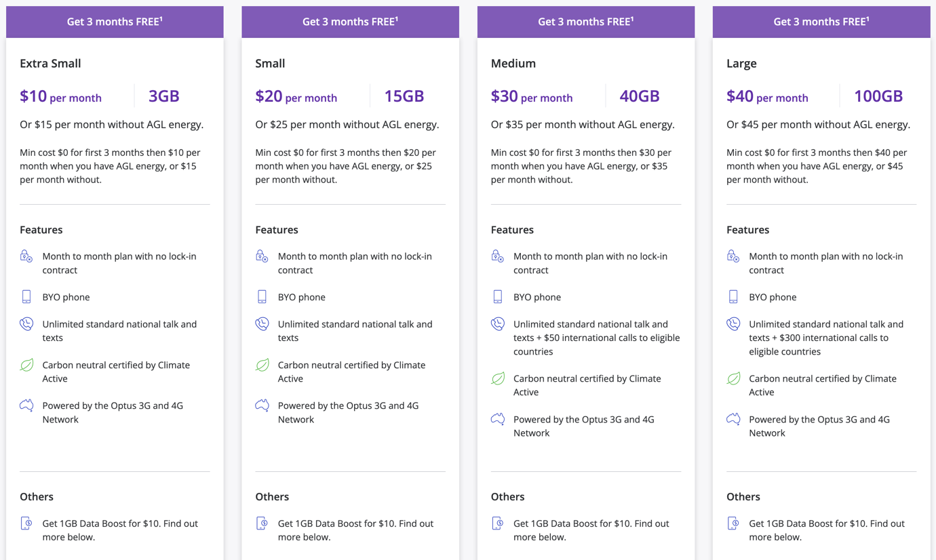Click the carbon neutral leaf icon in Large plan

(733, 378)
